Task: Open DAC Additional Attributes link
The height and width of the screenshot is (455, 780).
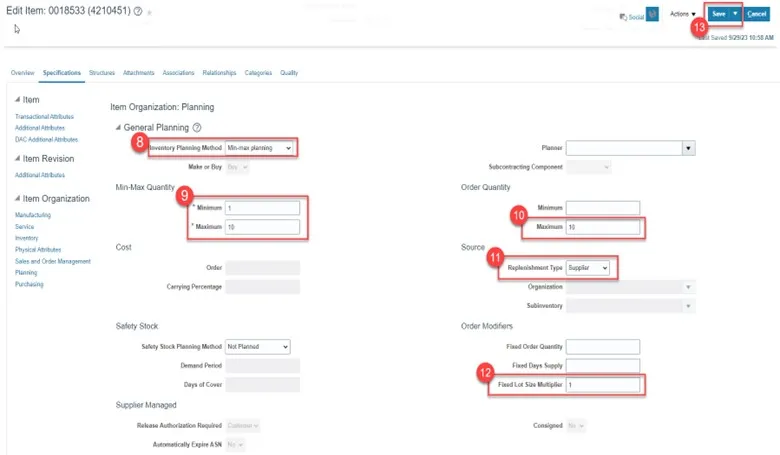Action: pos(46,139)
